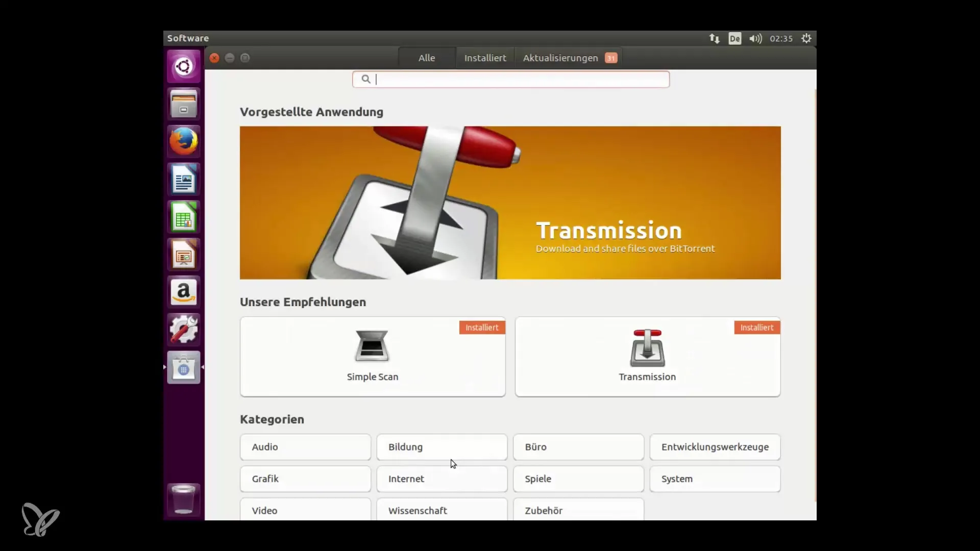Click the clock showing 02:35
The image size is (980, 551).
coord(781,38)
